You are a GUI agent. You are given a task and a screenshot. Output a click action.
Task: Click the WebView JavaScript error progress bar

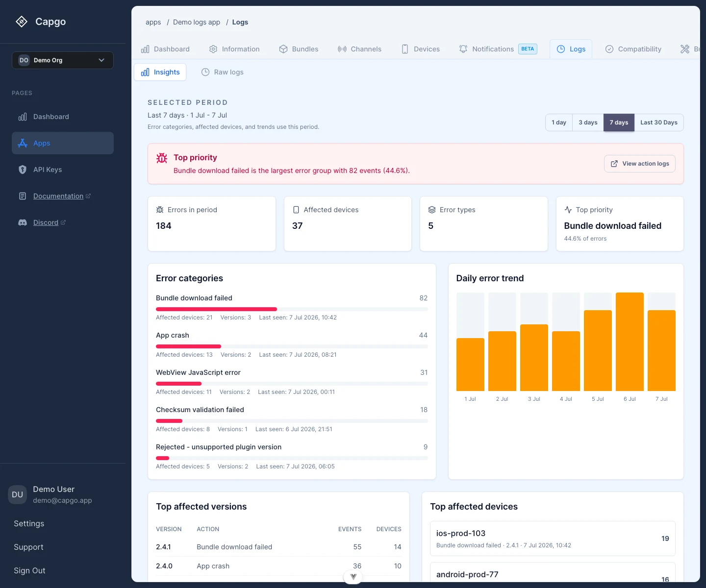pyautogui.click(x=292, y=384)
